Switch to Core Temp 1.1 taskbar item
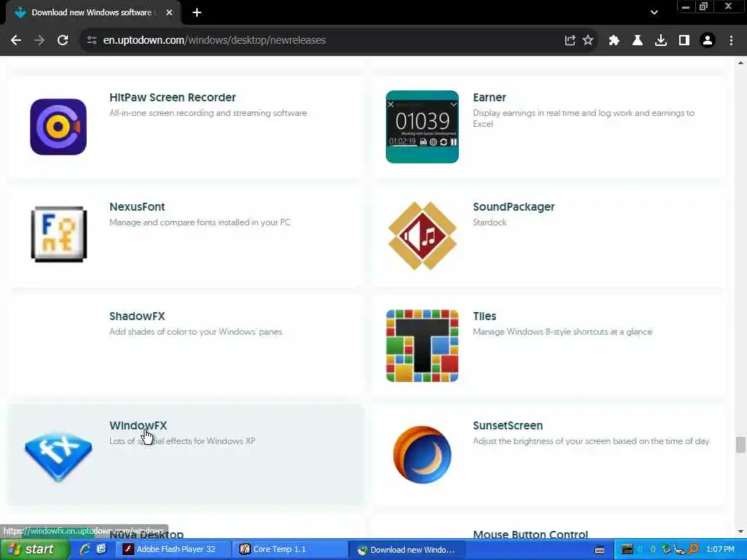The image size is (747, 560). coord(290,550)
